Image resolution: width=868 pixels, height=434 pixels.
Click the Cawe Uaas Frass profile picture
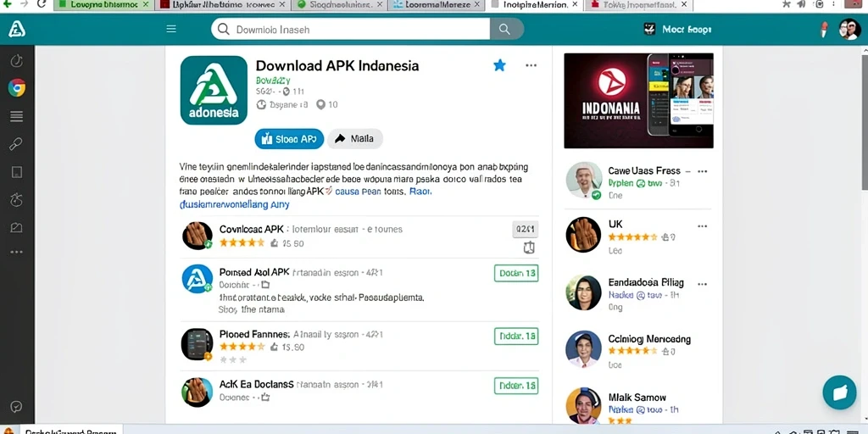coord(583,180)
